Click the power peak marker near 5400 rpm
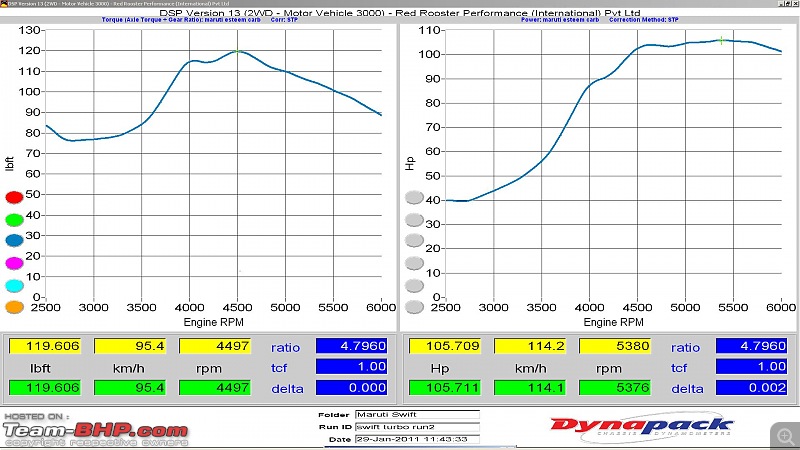The image size is (800, 450). pyautogui.click(x=721, y=40)
